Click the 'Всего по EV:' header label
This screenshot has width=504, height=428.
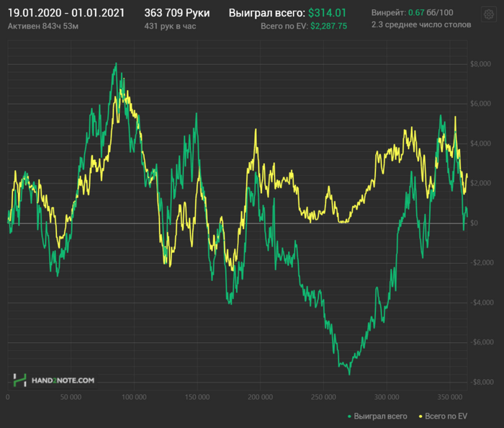click(284, 26)
